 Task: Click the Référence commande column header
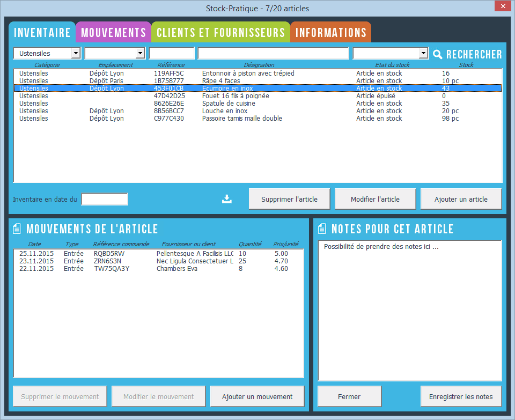(x=121, y=244)
